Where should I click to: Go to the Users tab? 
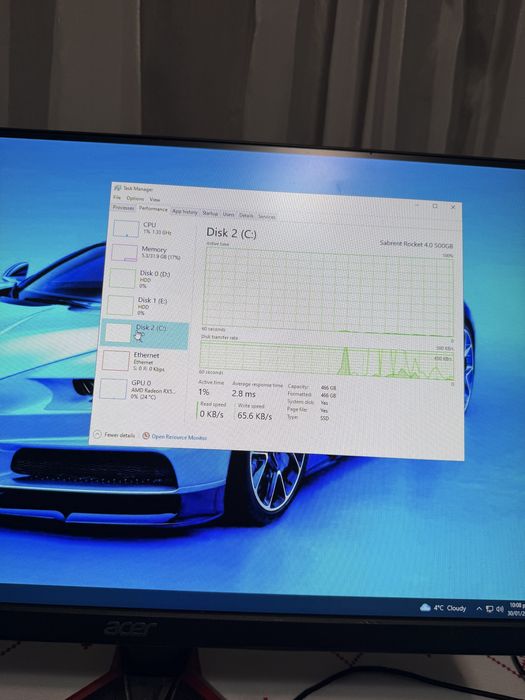tap(229, 214)
